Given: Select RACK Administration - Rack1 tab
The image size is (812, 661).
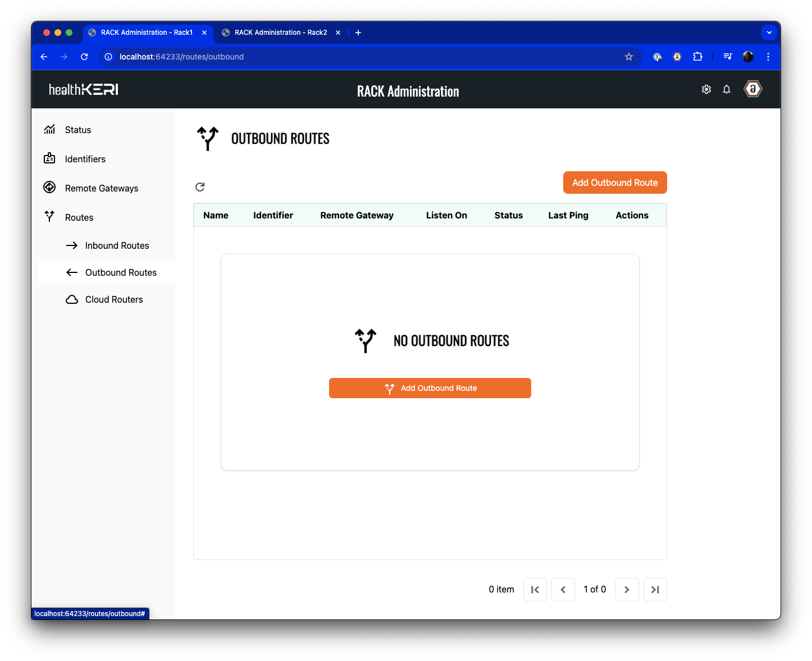Looking at the screenshot, I should click(147, 33).
